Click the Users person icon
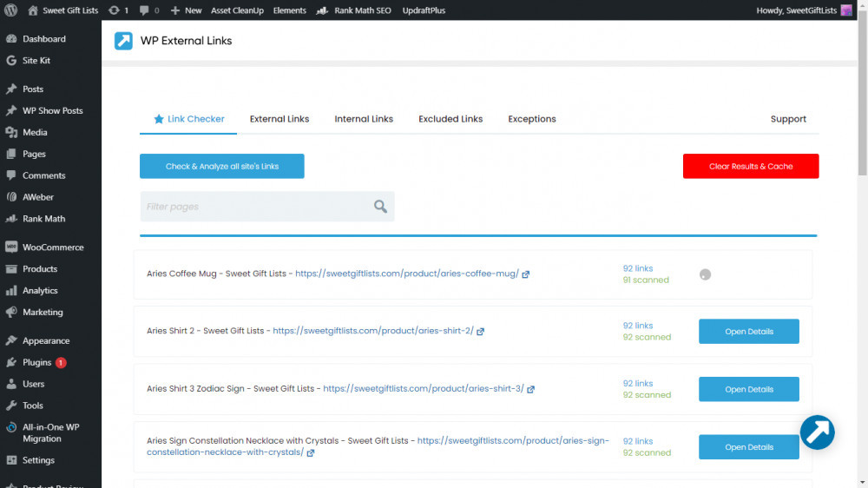Viewport: 868px width, 488px height. pyautogui.click(x=11, y=384)
